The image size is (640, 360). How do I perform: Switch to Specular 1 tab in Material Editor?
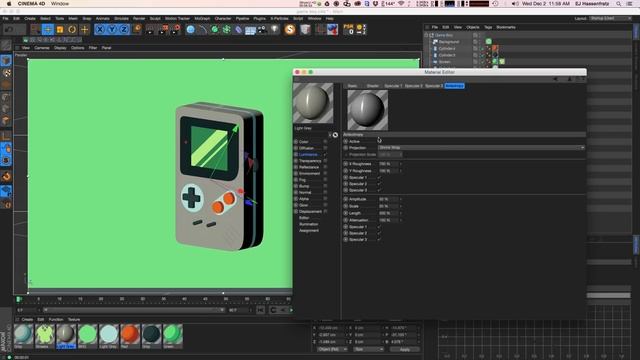pyautogui.click(x=393, y=86)
